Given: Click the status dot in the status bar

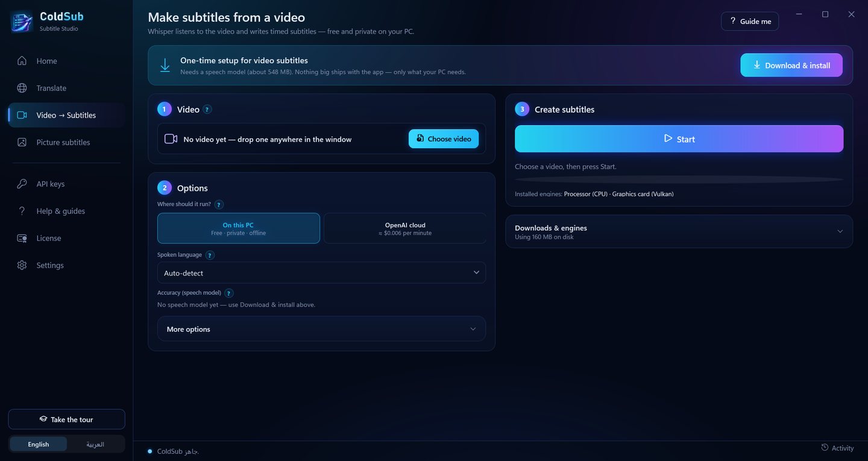Looking at the screenshot, I should [149, 451].
